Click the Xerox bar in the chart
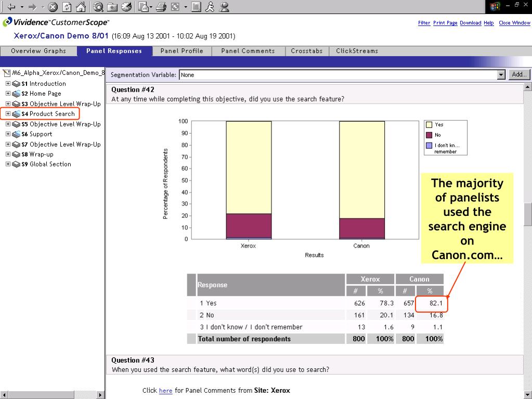The image size is (532, 399). coord(249,180)
